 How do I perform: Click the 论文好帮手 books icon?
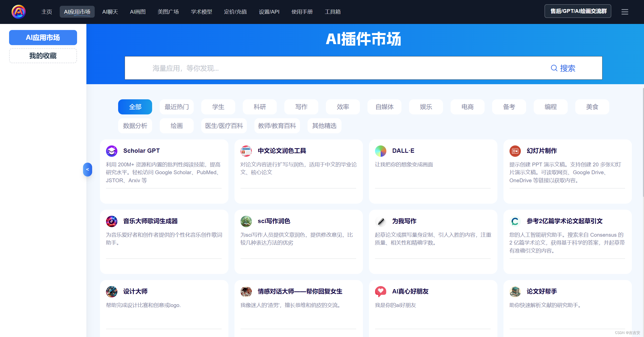(515, 292)
